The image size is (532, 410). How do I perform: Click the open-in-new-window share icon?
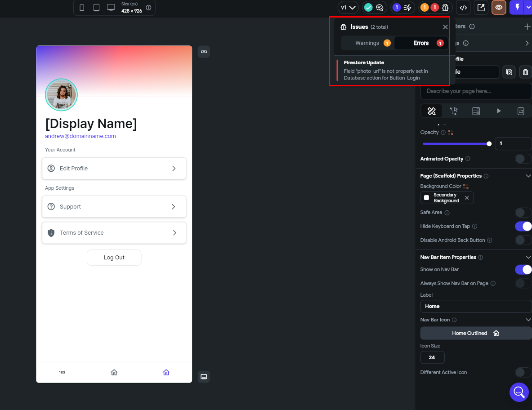tap(481, 8)
